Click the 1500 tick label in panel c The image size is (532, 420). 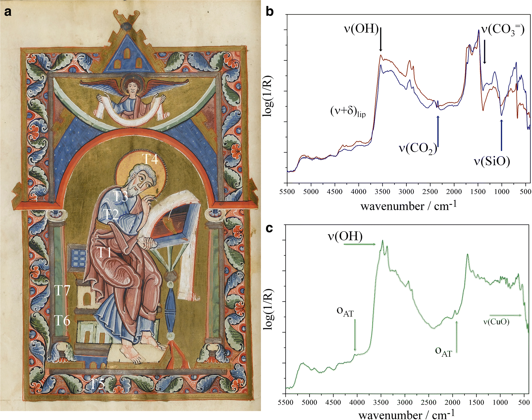tap(476, 402)
